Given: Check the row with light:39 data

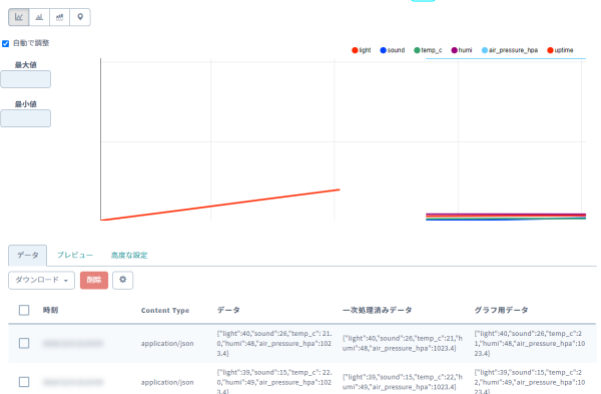Looking at the screenshot, I should [24, 382].
